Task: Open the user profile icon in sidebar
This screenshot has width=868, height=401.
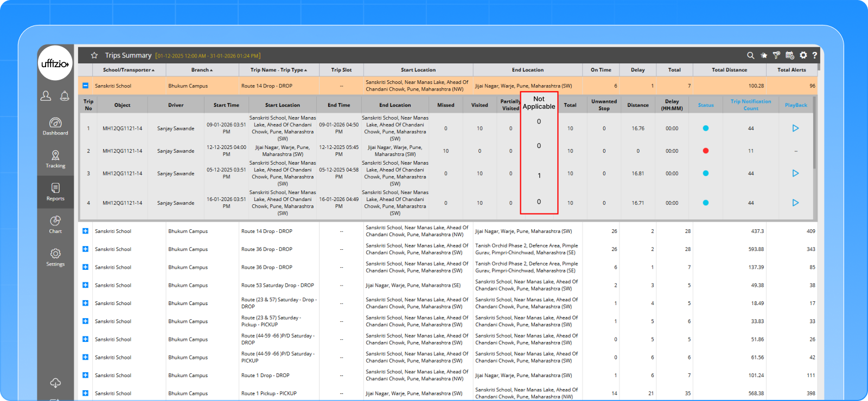Action: 46,96
